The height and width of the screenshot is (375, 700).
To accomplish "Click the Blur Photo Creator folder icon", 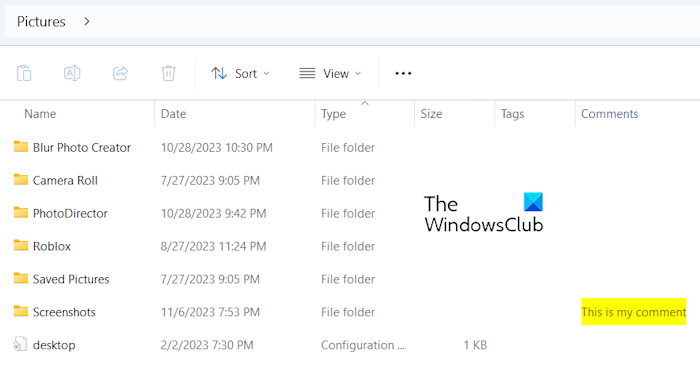I will (x=21, y=146).
